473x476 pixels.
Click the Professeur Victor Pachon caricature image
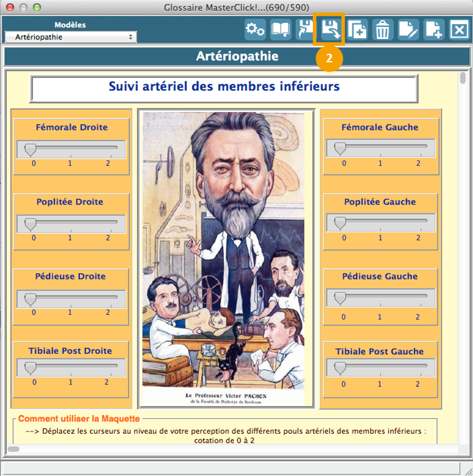pos(226,257)
